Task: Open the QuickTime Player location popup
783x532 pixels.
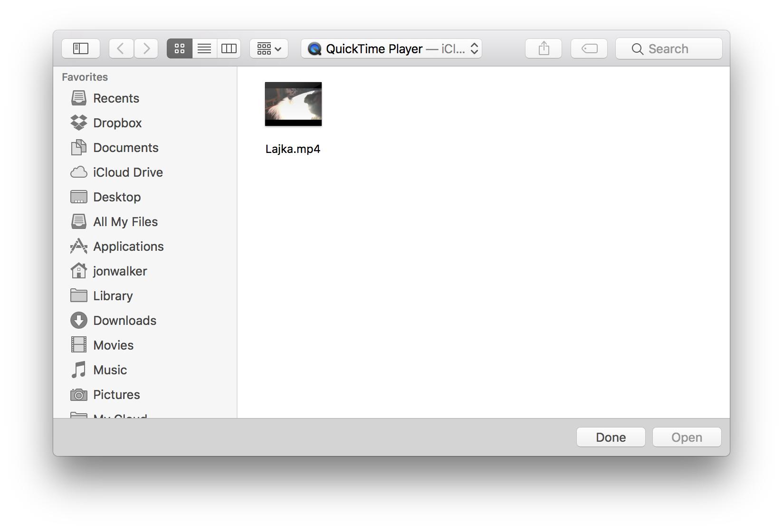Action: [x=391, y=48]
